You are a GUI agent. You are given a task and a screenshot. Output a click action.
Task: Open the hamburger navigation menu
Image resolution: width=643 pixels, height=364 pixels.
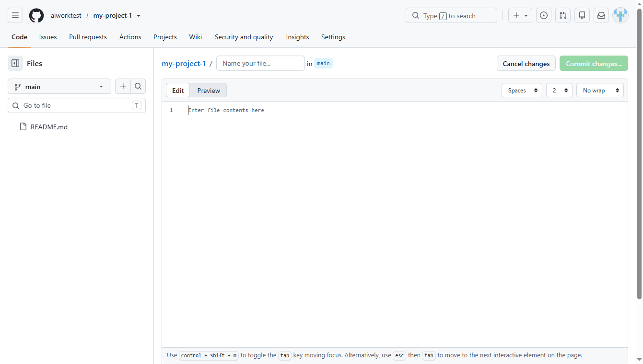coord(15,15)
